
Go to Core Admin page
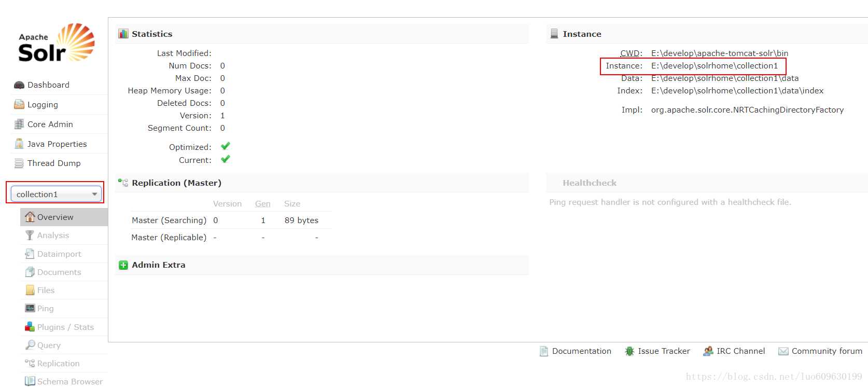[x=50, y=125]
